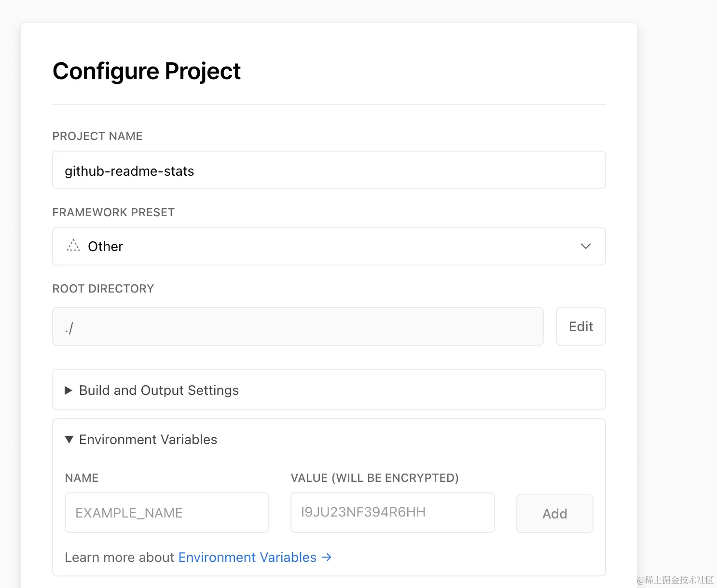
Task: Click the right arrow after Environment Variables link
Action: click(327, 557)
